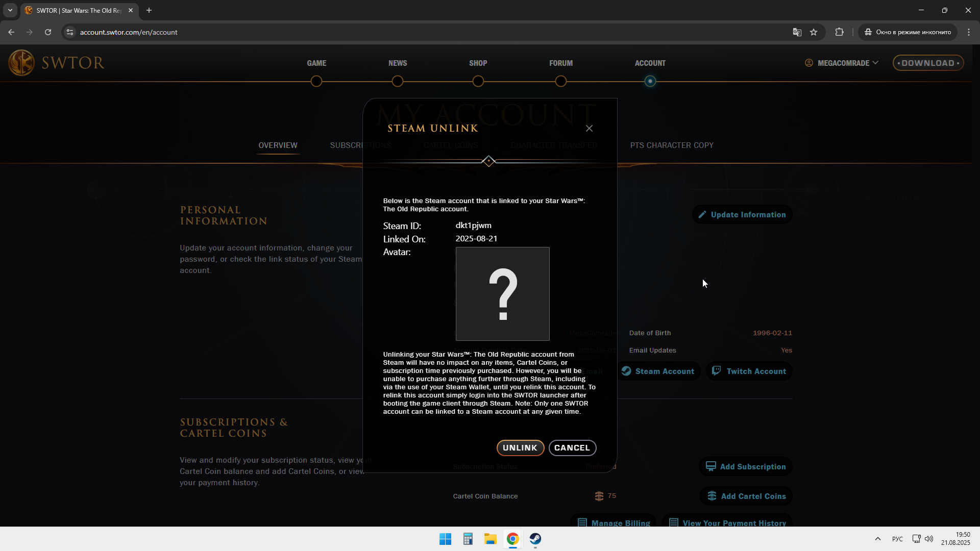Close the Steam Unlink dialog with X
Image resolution: width=980 pixels, height=551 pixels.
(x=589, y=128)
